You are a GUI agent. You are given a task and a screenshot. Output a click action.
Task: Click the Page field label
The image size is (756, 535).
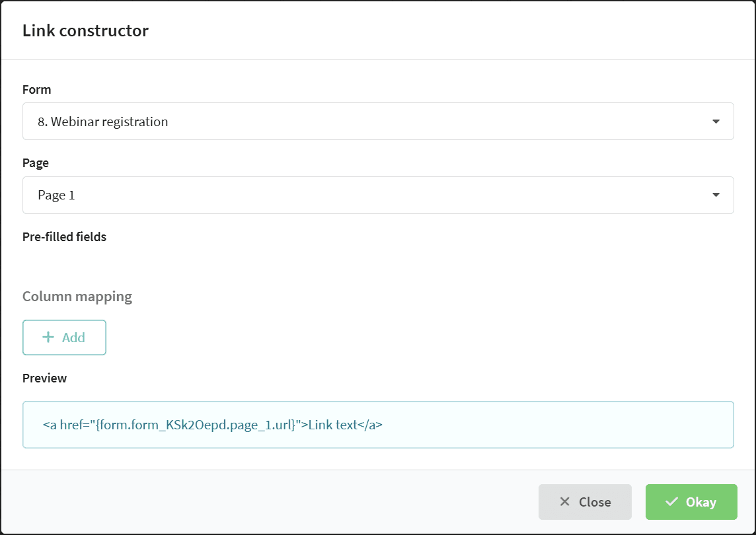coord(36,163)
